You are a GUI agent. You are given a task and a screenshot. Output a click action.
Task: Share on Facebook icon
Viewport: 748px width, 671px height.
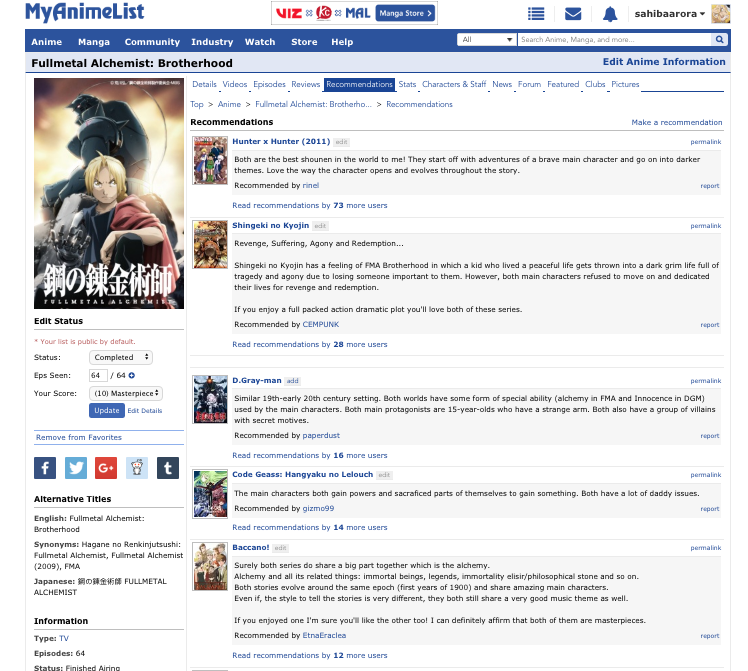click(x=45, y=468)
